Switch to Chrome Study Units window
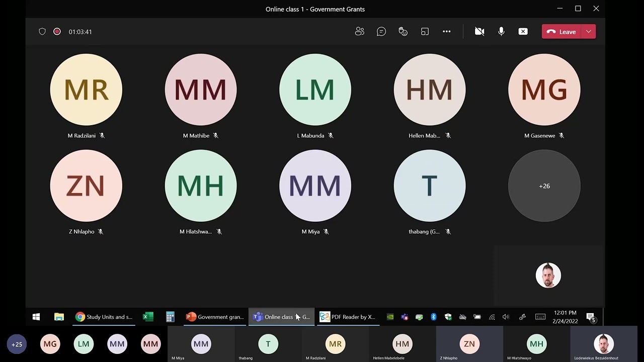 tap(104, 317)
